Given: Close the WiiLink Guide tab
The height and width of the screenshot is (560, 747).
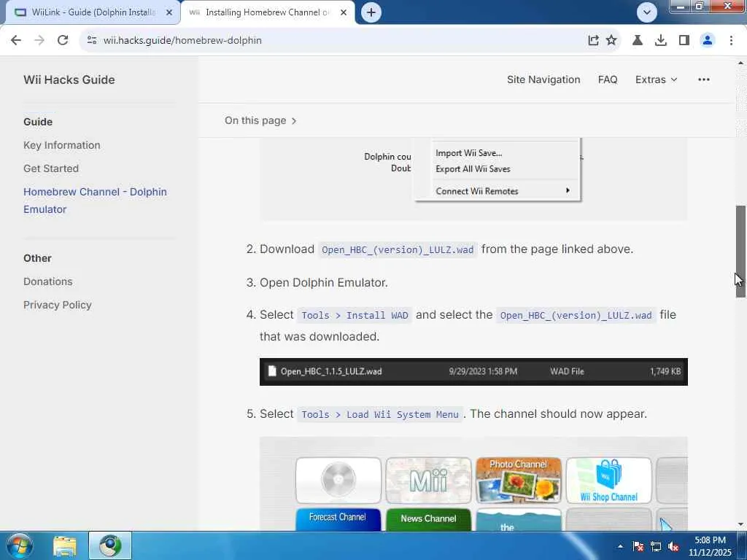Looking at the screenshot, I should point(169,13).
